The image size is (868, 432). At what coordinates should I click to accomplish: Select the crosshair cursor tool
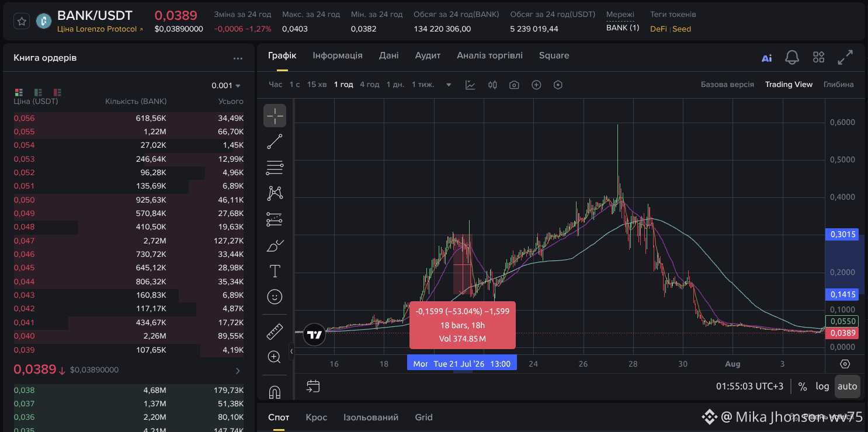click(275, 116)
